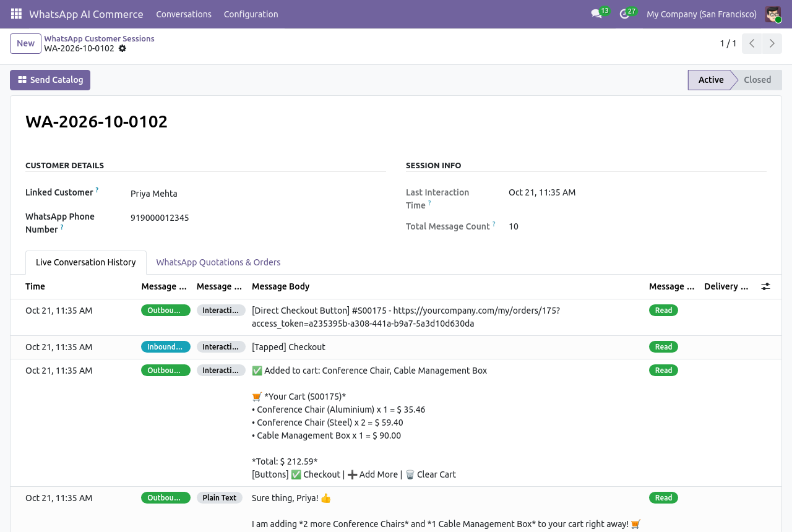Select the Live Conversation History tab
The width and height of the screenshot is (792, 532).
86,262
